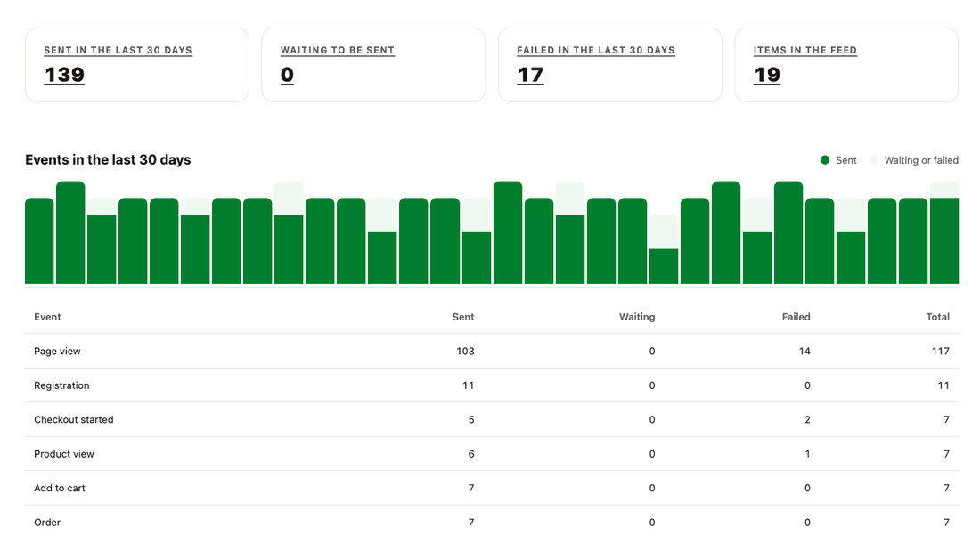Select the Order sent value 7
The height and width of the screenshot is (551, 980).
pyautogui.click(x=471, y=523)
